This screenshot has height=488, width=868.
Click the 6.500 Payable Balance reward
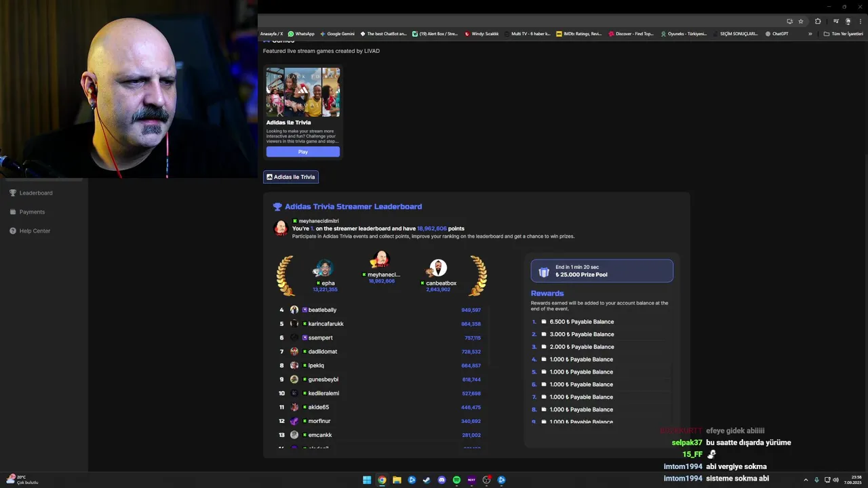click(x=581, y=322)
